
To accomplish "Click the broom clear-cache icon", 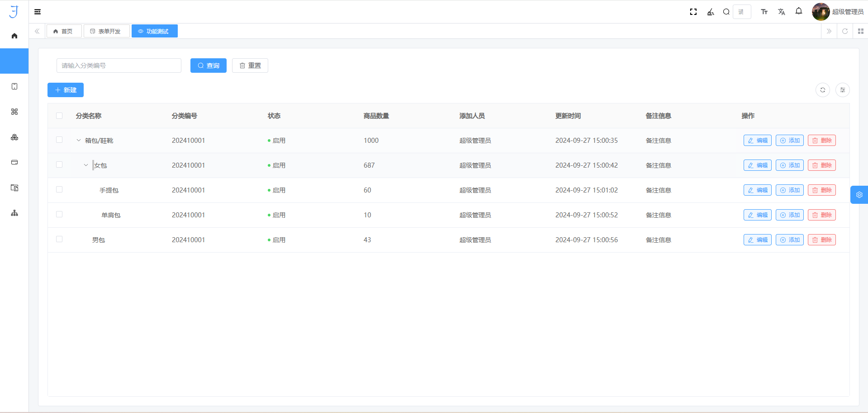I will (711, 12).
